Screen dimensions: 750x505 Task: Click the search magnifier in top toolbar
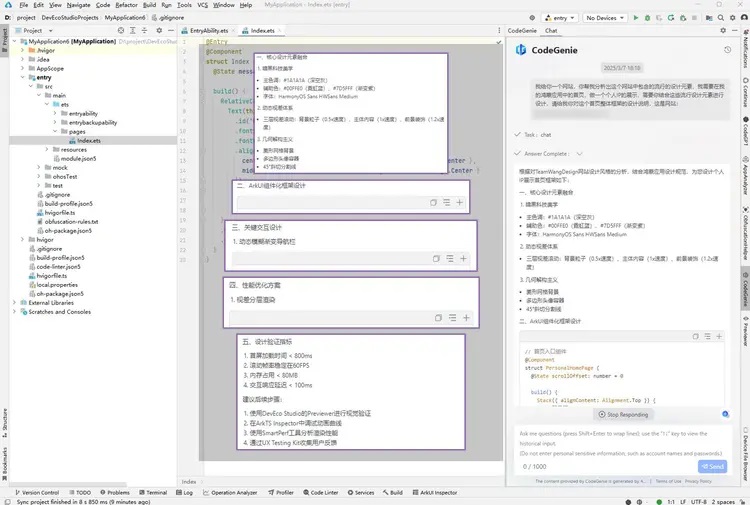[x=720, y=17]
